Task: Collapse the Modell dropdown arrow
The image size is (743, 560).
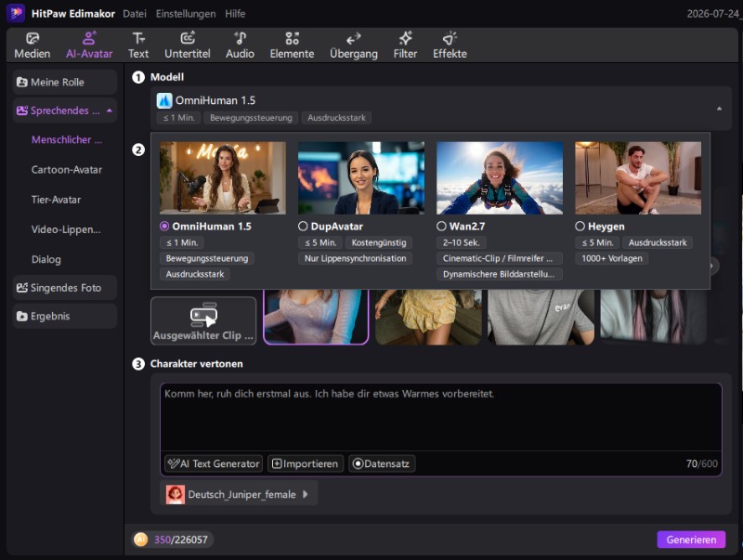Action: (x=719, y=109)
